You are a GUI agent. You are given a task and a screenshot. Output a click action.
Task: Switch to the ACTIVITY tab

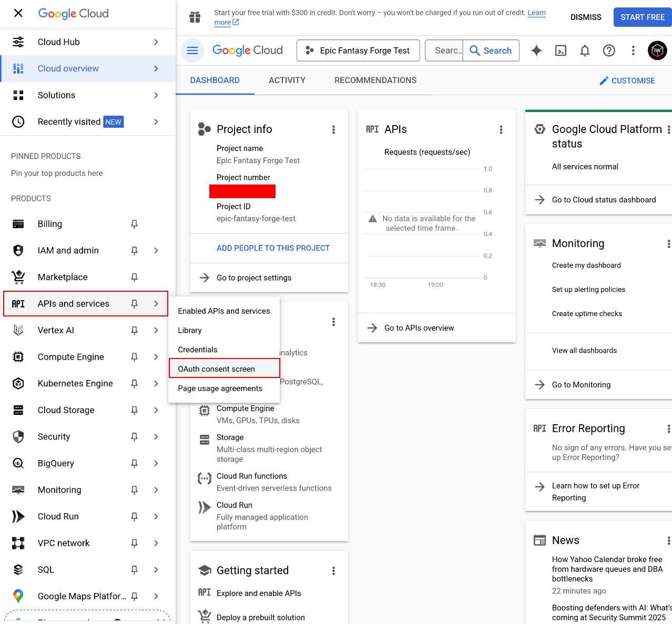287,80
